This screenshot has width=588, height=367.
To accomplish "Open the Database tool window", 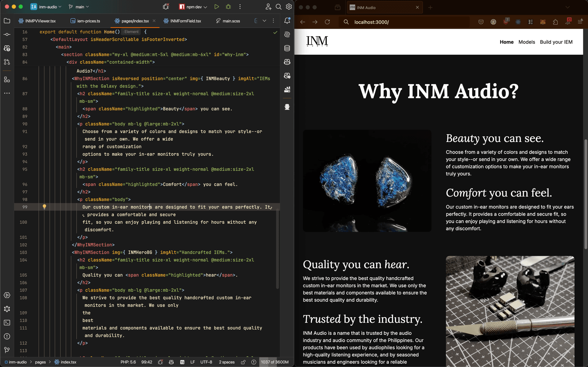I will point(287,48).
